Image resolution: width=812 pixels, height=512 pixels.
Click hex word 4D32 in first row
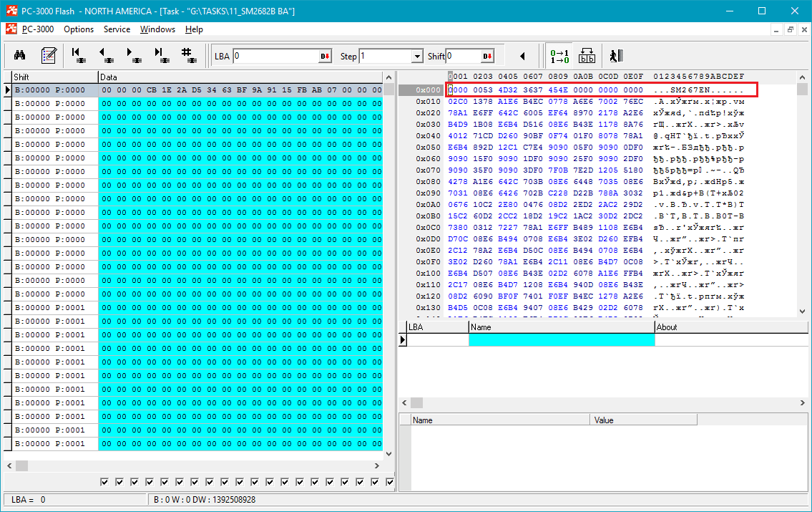[x=508, y=90]
